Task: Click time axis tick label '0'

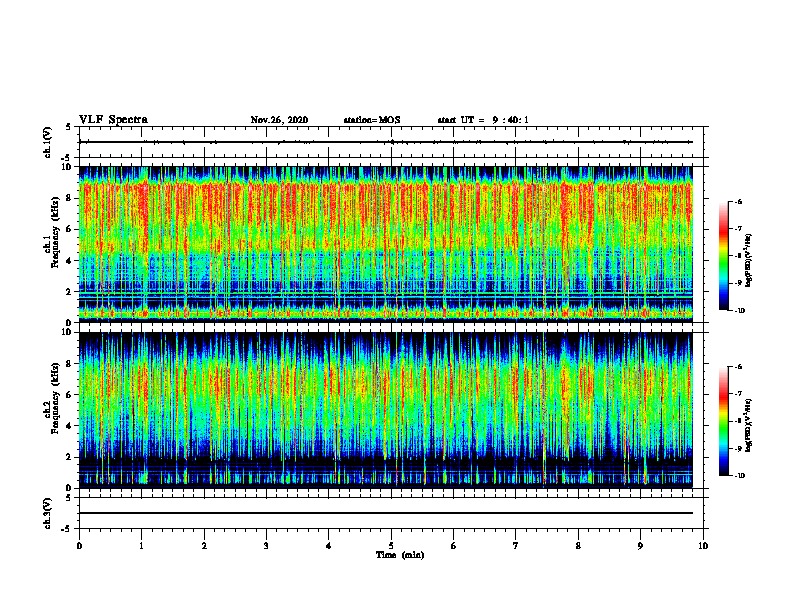Action: tap(79, 545)
